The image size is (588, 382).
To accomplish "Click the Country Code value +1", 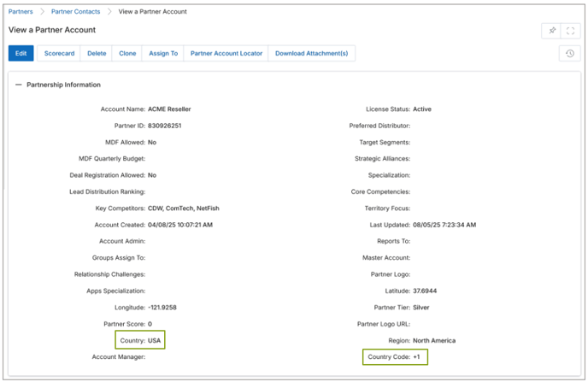I will [x=418, y=357].
